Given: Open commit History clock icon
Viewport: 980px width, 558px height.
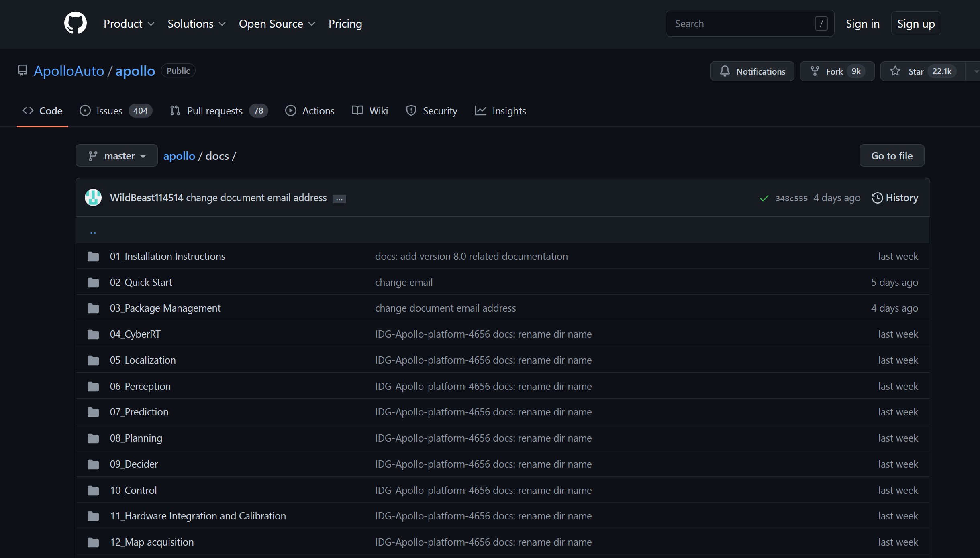Looking at the screenshot, I should coord(877,198).
